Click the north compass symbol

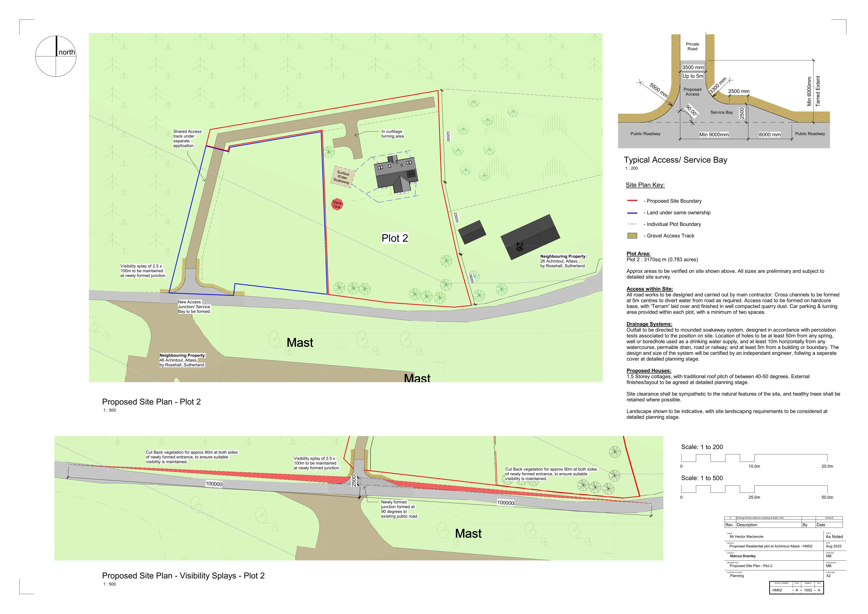(x=56, y=56)
